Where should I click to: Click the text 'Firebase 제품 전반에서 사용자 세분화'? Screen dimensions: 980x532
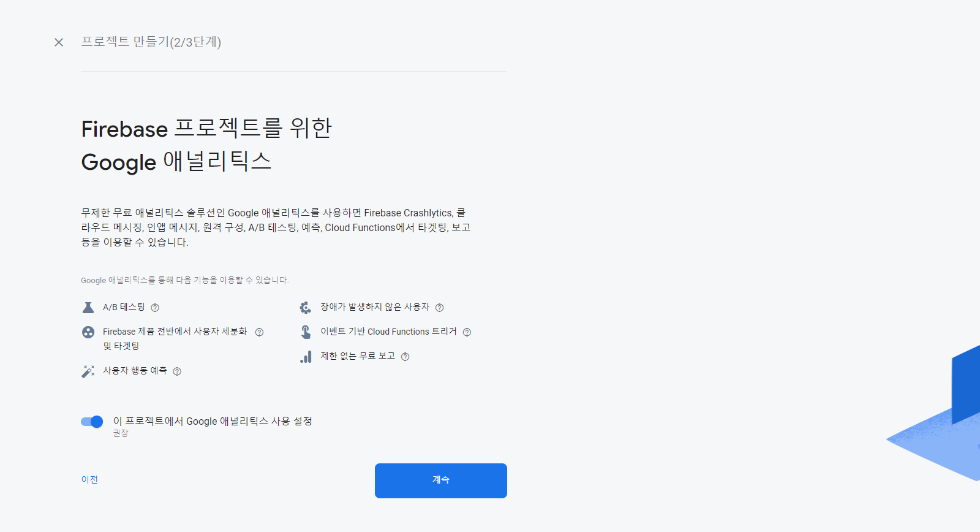tap(175, 332)
